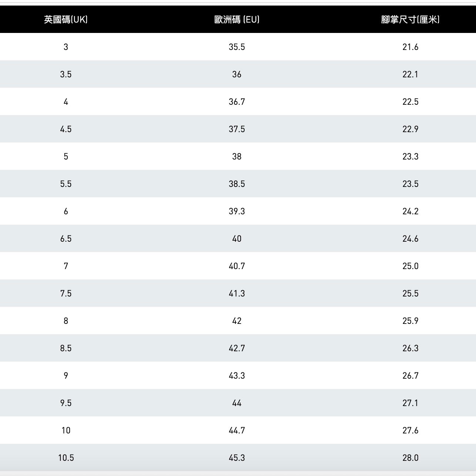Select the UK size 9 cell
The image size is (476, 476).
[x=66, y=376]
